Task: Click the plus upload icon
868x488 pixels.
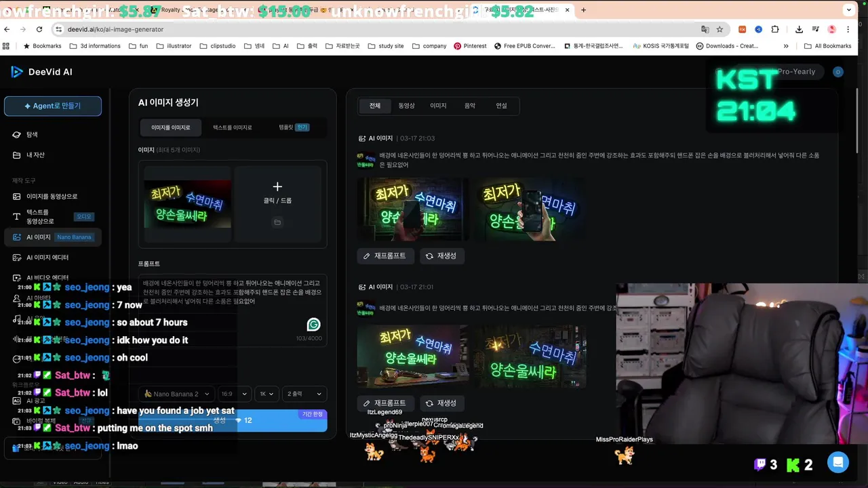Action: (x=277, y=186)
